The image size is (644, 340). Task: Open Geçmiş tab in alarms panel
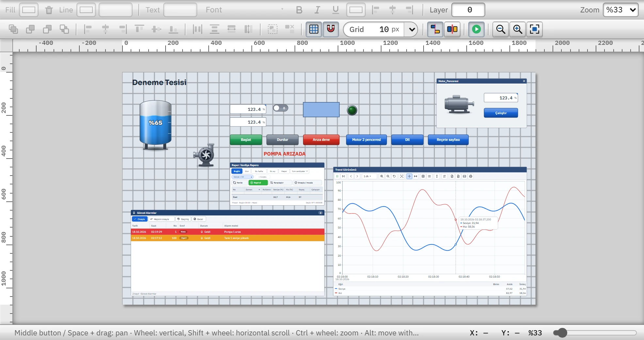pyautogui.click(x=183, y=219)
